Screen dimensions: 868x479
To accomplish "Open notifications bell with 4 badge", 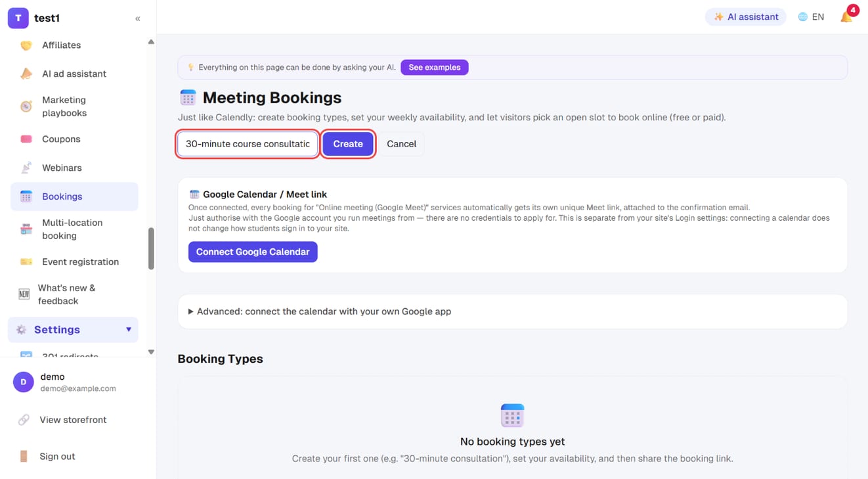I will 848,16.
